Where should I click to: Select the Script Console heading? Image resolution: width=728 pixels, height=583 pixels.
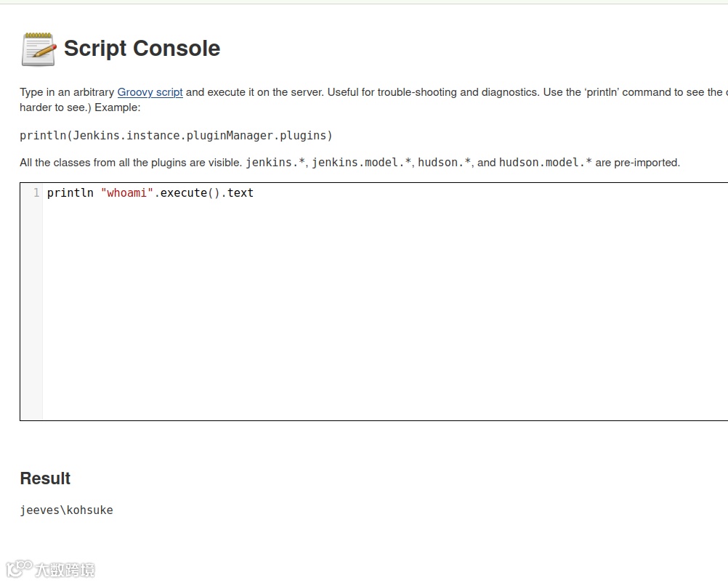pos(142,48)
